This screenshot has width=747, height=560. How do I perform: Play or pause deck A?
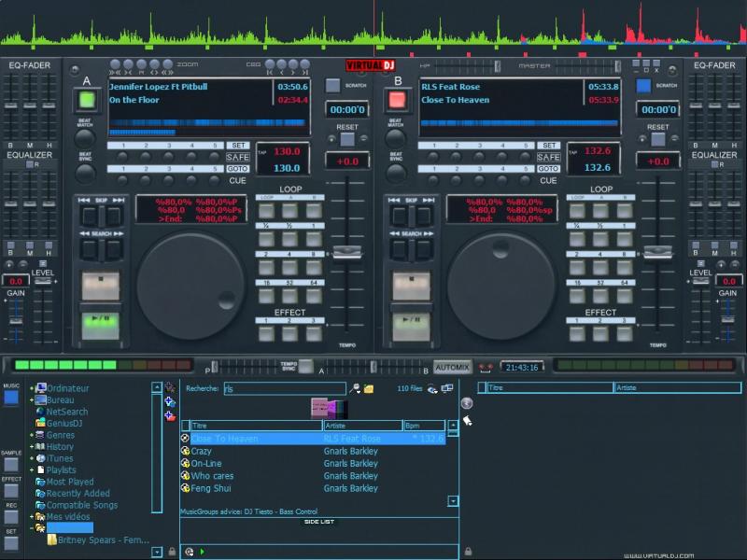(x=101, y=326)
